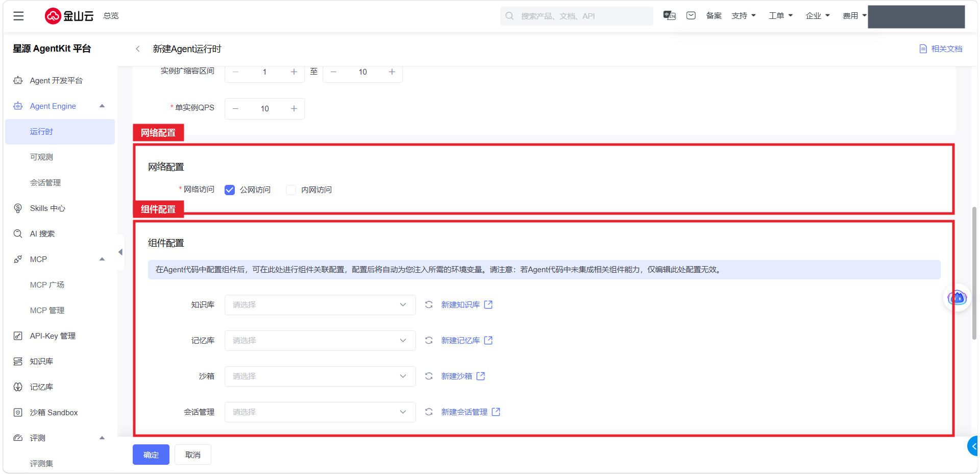Screen dimensions: 980x475
Task: Open the 支持 top menu dropdown
Action: tap(743, 16)
